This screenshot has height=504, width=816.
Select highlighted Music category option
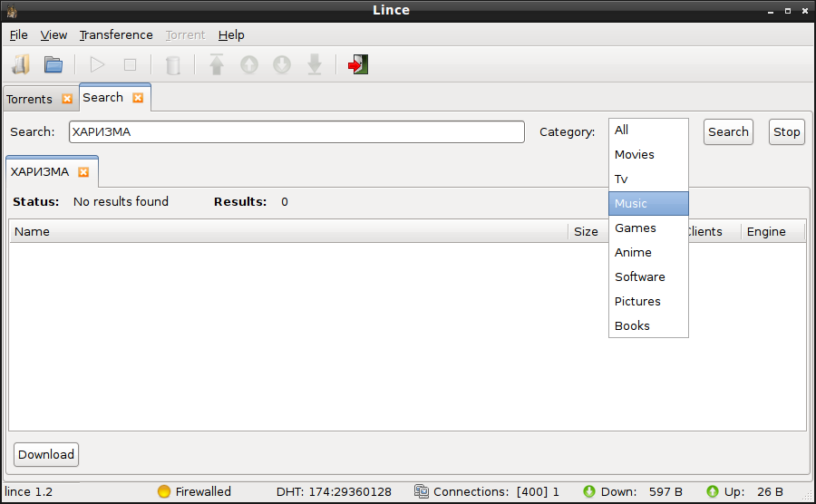648,203
